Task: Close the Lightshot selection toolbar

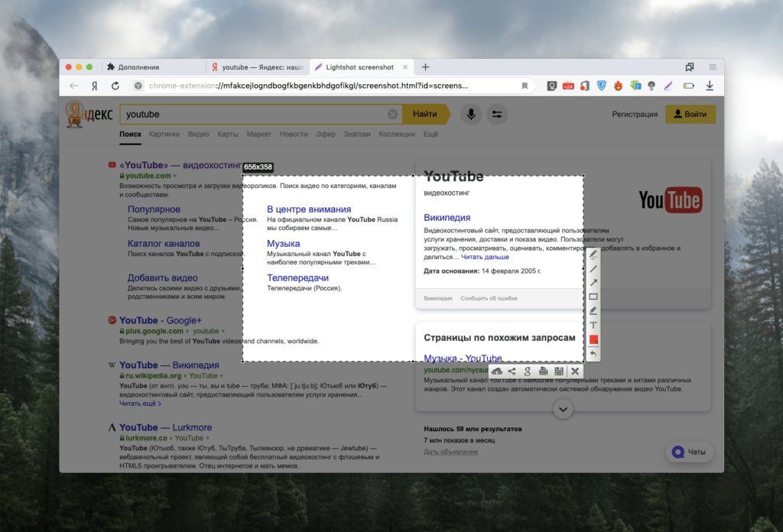Action: click(x=575, y=371)
